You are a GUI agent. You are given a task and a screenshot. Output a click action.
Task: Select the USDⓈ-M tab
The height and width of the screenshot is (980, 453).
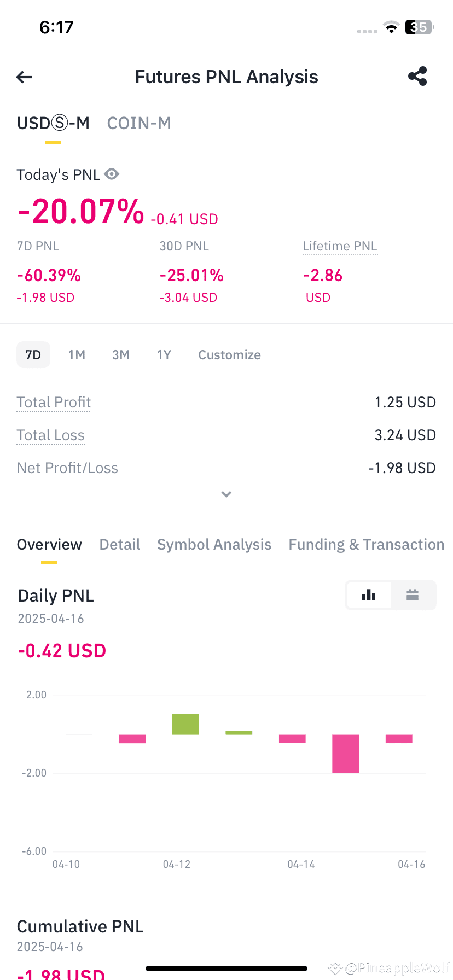click(53, 124)
